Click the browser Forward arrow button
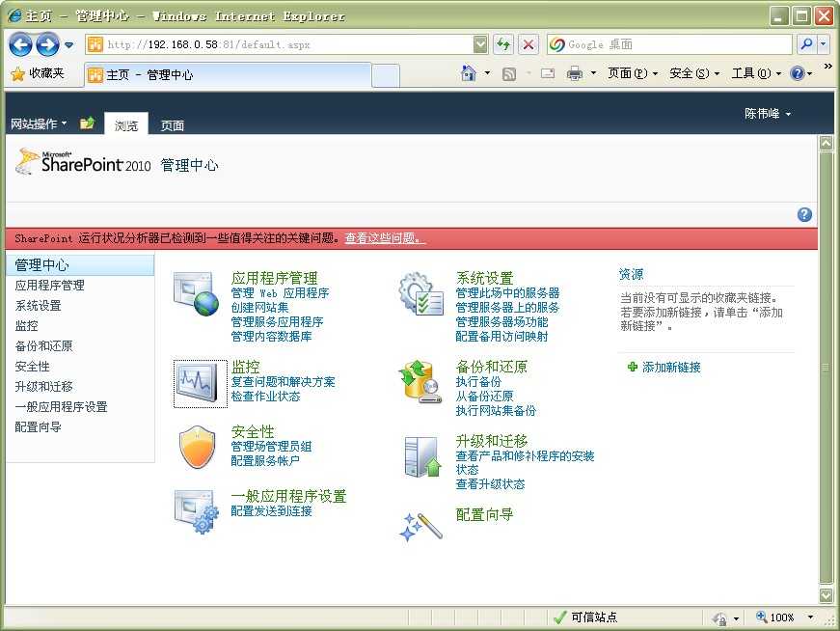 coord(47,44)
